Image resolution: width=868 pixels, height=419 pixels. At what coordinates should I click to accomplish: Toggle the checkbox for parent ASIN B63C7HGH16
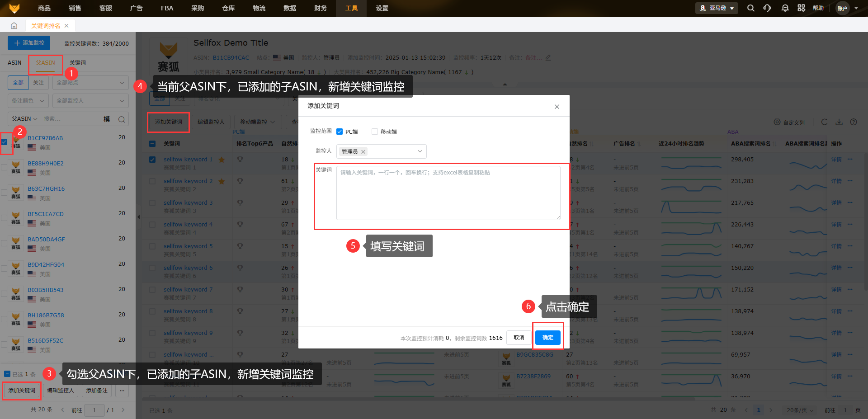(4, 193)
